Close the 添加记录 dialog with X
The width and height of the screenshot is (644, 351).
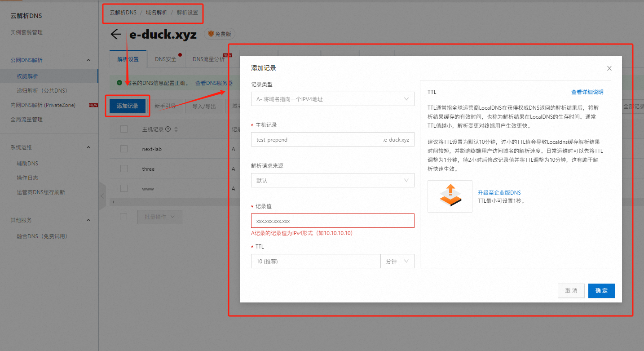609,68
